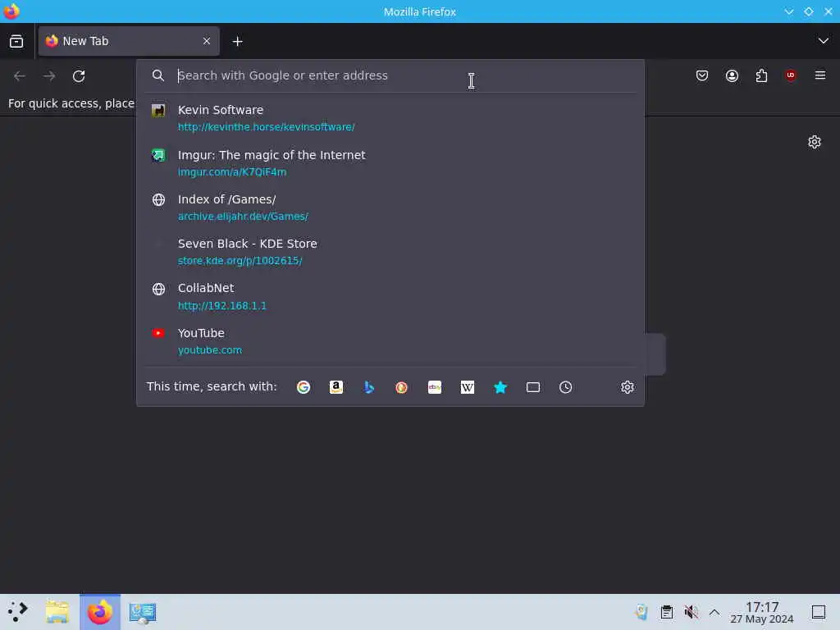
Task: Click the youtube.com URL text
Action: click(x=210, y=350)
